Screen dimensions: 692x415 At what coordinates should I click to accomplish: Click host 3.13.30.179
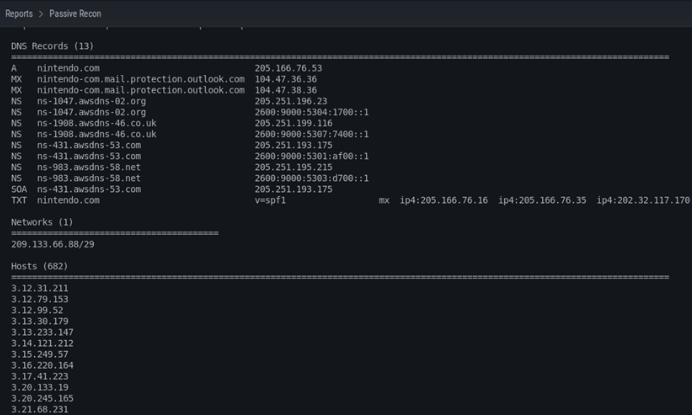pyautogui.click(x=40, y=321)
